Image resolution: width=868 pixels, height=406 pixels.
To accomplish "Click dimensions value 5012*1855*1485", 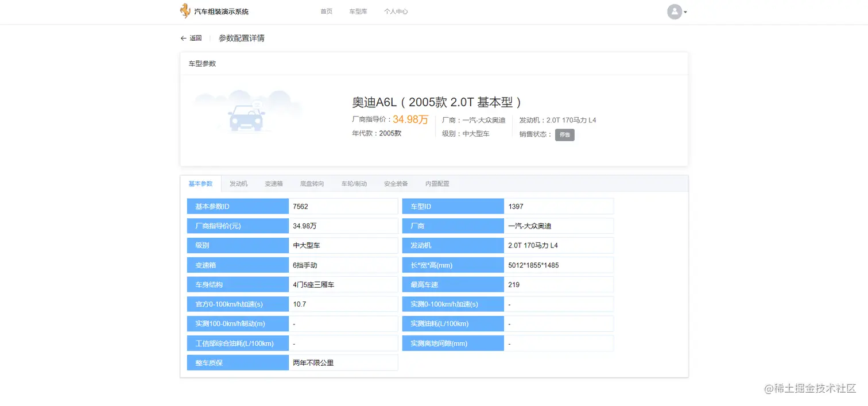I will coord(559,265).
